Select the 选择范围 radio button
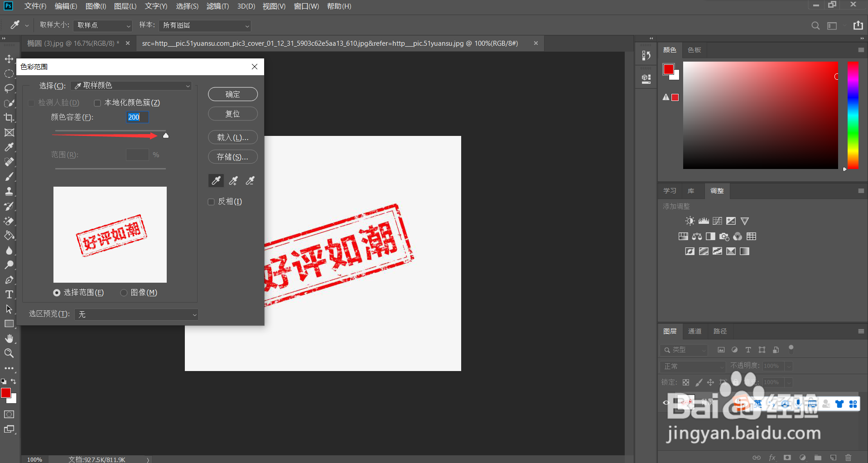 click(x=57, y=293)
